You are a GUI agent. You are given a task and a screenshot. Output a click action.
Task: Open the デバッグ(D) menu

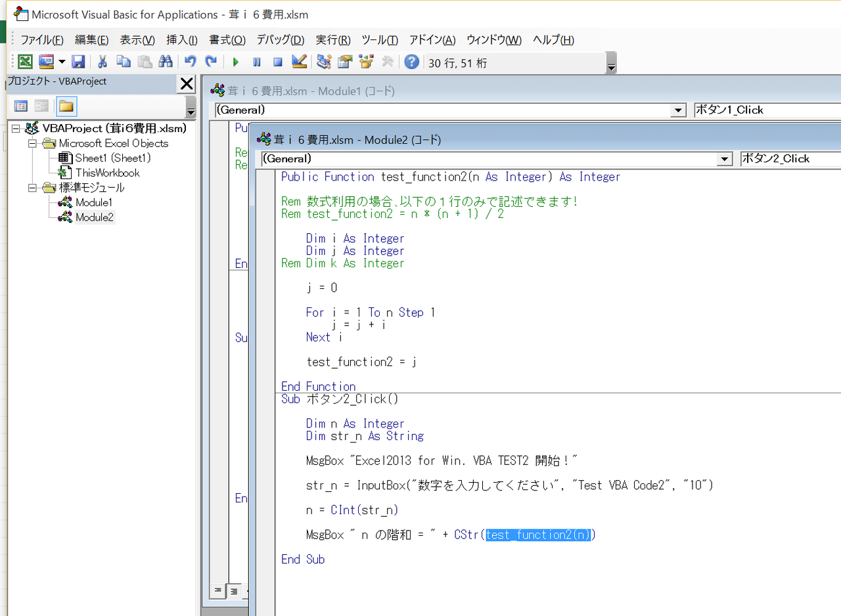(x=281, y=40)
